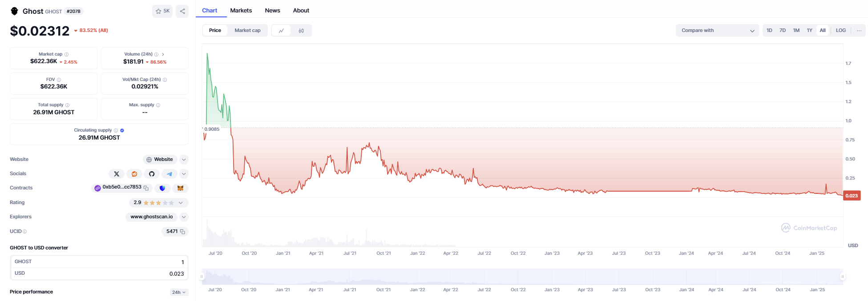Toggle LOG scale on the chart
This screenshot has height=301, width=868.
(840, 31)
